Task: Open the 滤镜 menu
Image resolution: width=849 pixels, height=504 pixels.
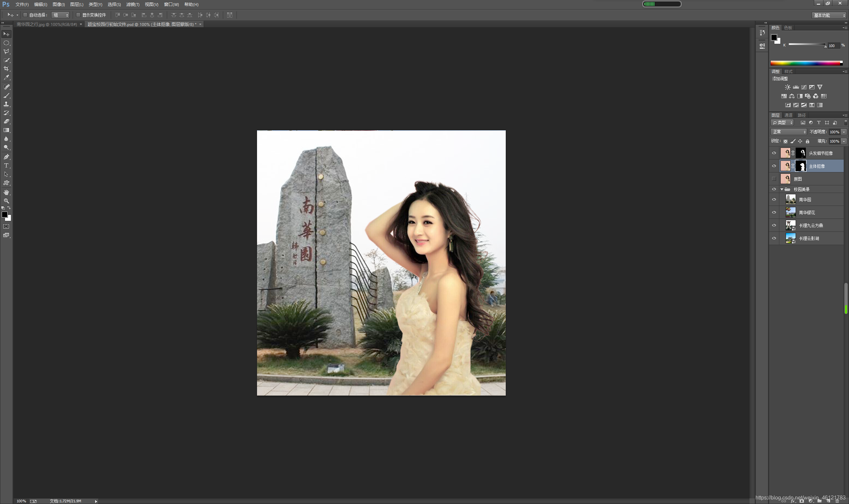Action: [x=132, y=4]
